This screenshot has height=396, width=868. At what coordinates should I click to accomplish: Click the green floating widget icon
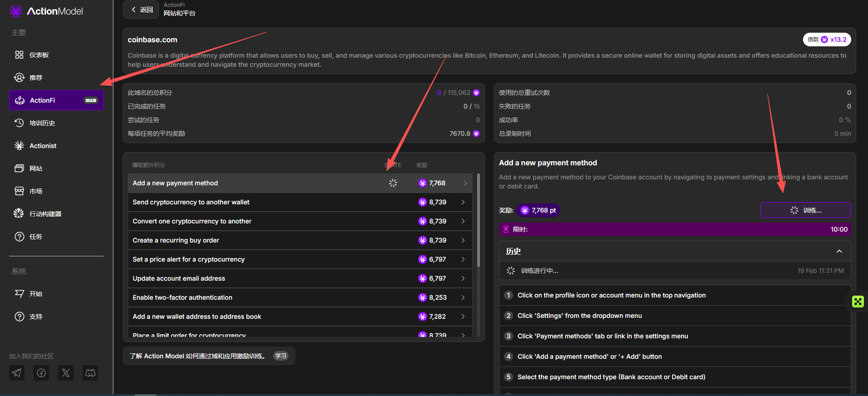858,302
